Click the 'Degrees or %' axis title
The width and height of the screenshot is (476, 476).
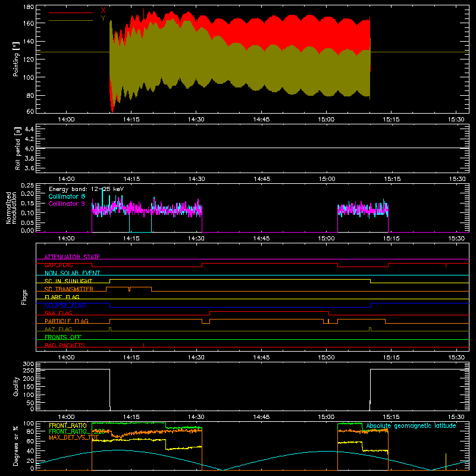16,446
